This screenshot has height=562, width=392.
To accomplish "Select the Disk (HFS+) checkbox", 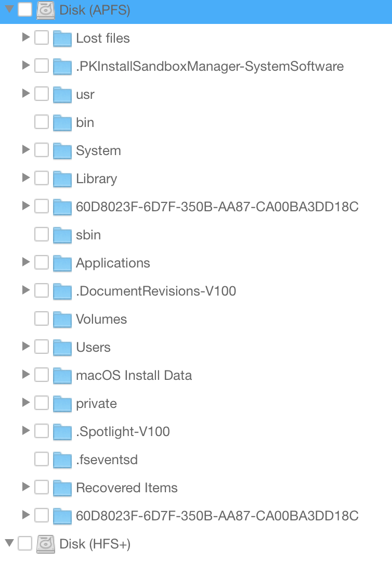I will click(25, 544).
